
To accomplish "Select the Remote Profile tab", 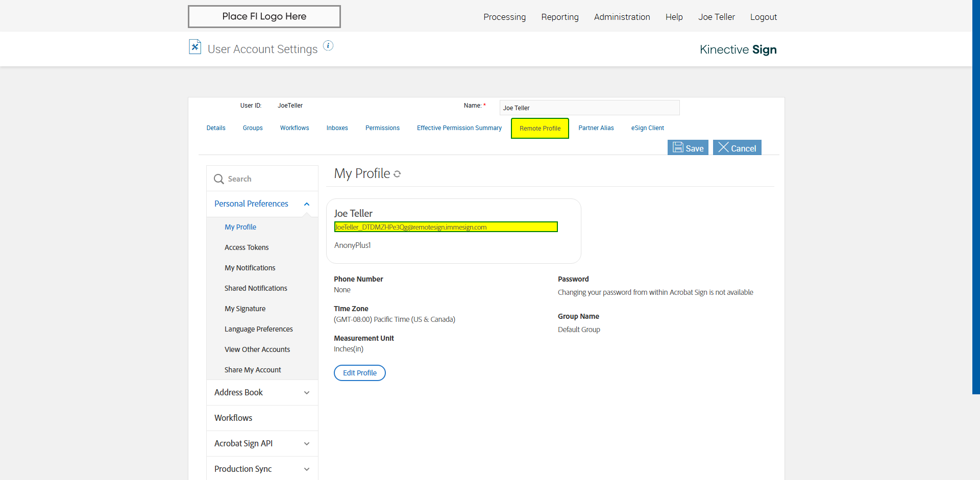I will pos(540,129).
